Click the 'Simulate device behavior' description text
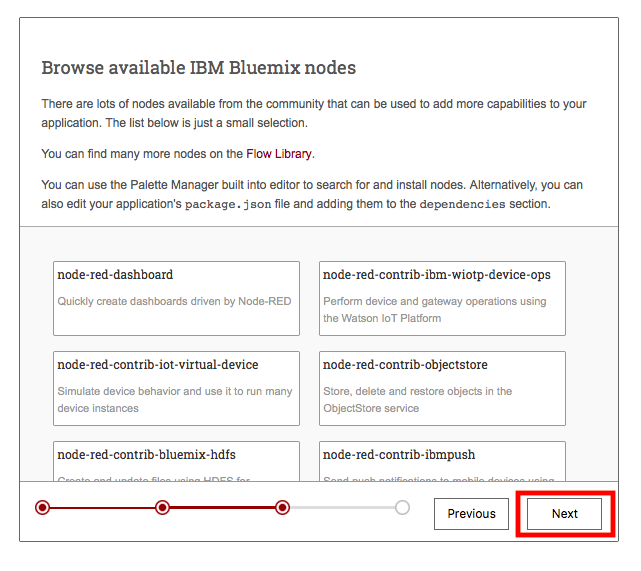This screenshot has width=641, height=571. (x=175, y=400)
